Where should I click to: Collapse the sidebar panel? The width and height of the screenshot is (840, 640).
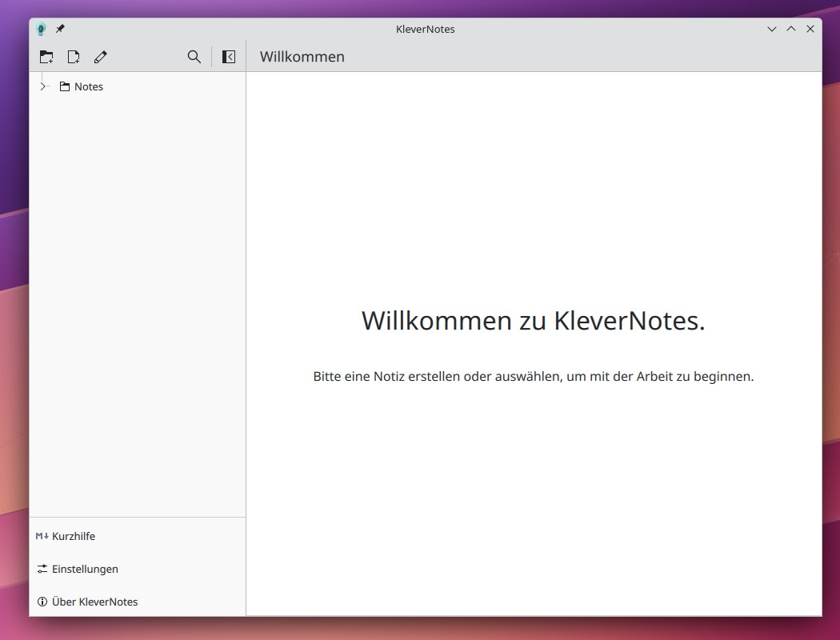tap(229, 57)
